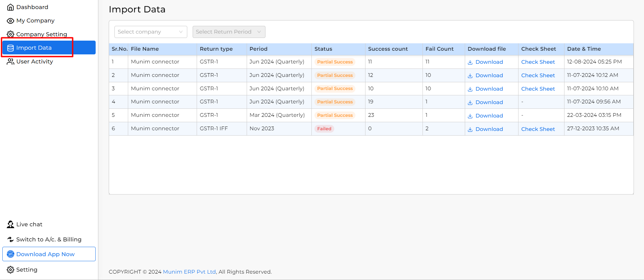Viewport: 644px width, 280px height.
Task: Click download icon in row 11-07-2024 10:12 AM
Action: (470, 76)
